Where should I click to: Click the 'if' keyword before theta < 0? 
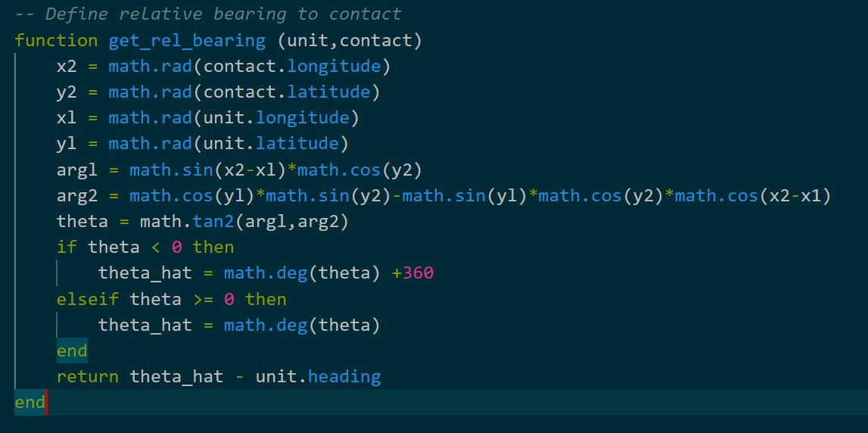(x=67, y=248)
